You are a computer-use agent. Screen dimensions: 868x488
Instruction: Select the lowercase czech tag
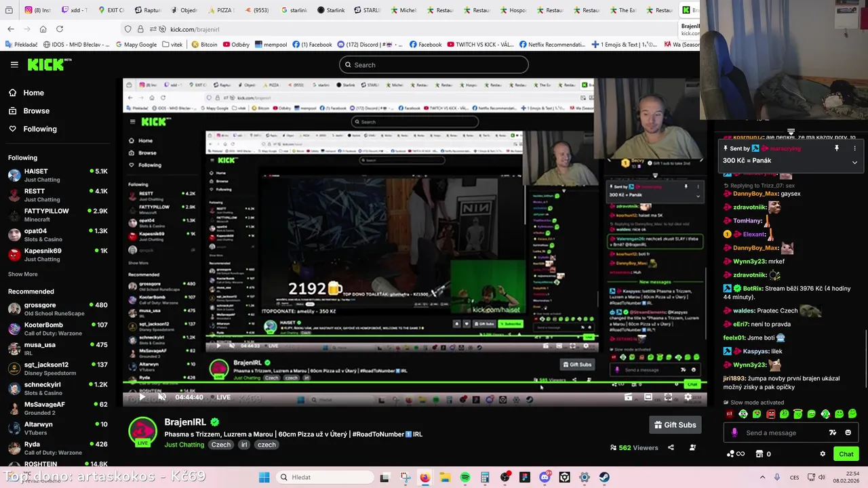pyautogui.click(x=267, y=445)
